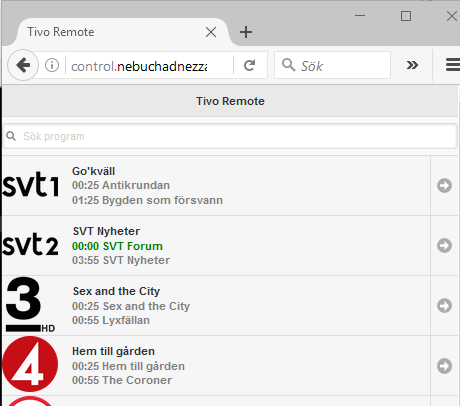Select the svt2 channel logo

click(x=31, y=244)
